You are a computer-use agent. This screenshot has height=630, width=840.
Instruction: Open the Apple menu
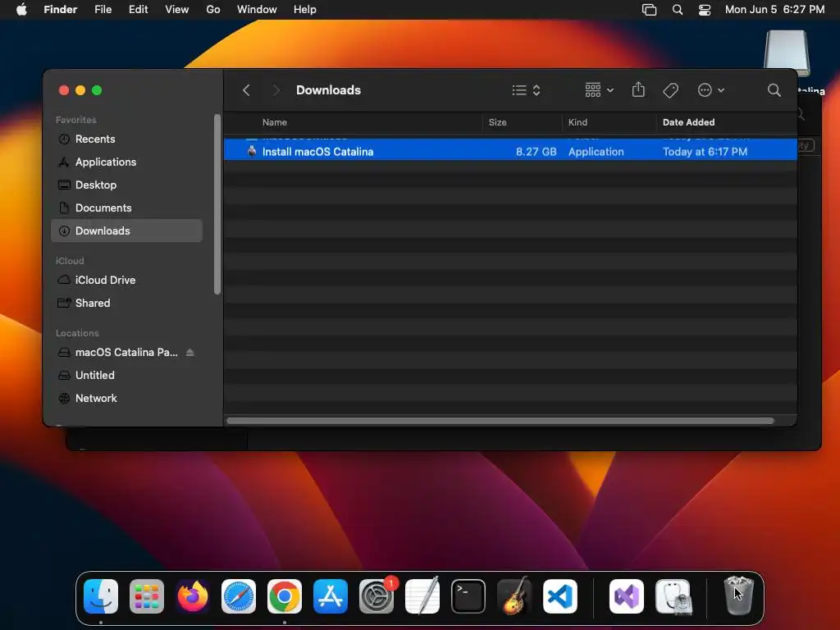click(x=21, y=10)
